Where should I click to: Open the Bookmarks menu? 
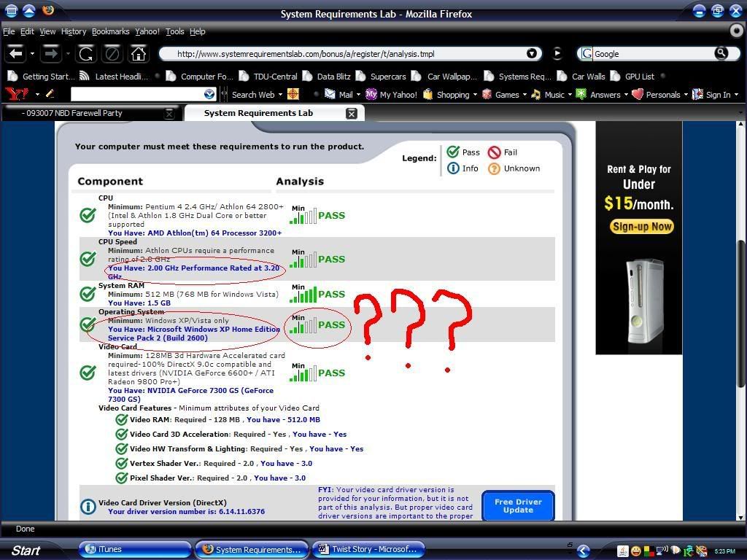click(x=111, y=31)
